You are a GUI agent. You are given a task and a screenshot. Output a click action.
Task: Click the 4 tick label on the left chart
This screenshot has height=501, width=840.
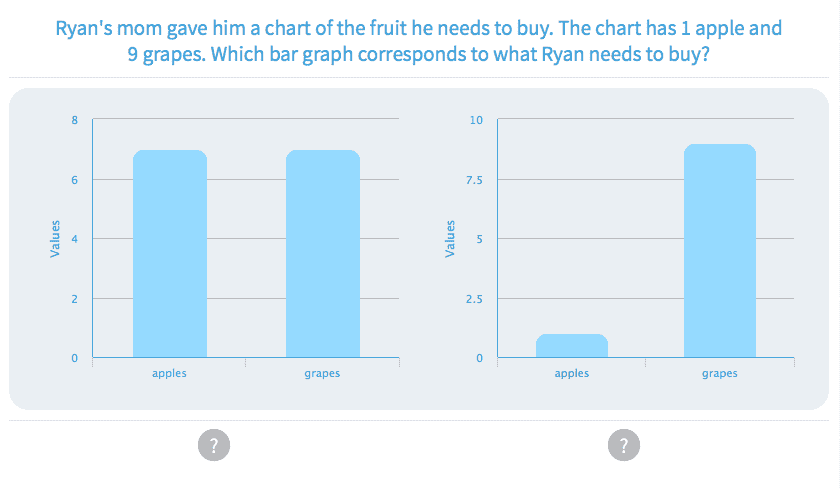[x=74, y=239]
